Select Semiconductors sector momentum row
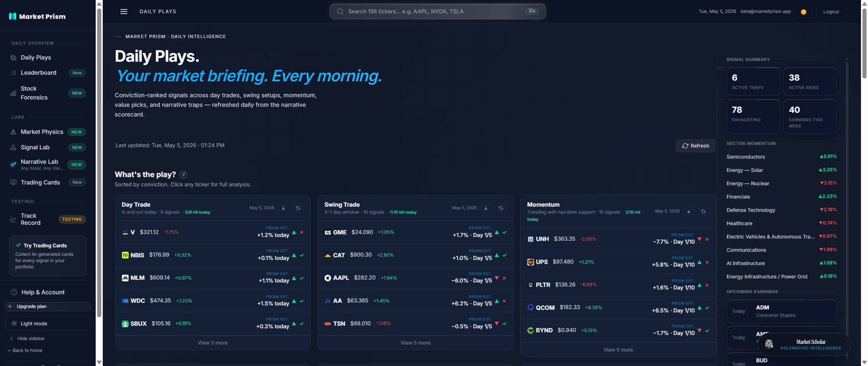868x366 pixels. click(x=782, y=157)
